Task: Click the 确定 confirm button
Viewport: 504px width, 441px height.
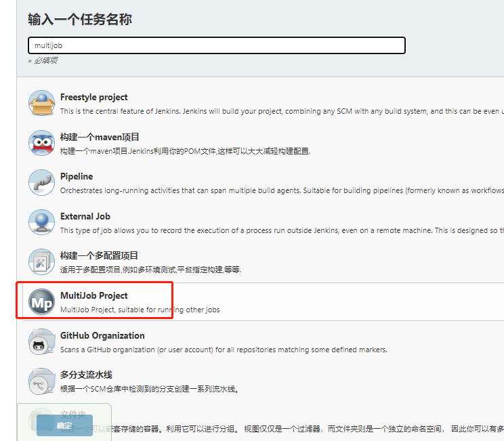Action: point(64,425)
